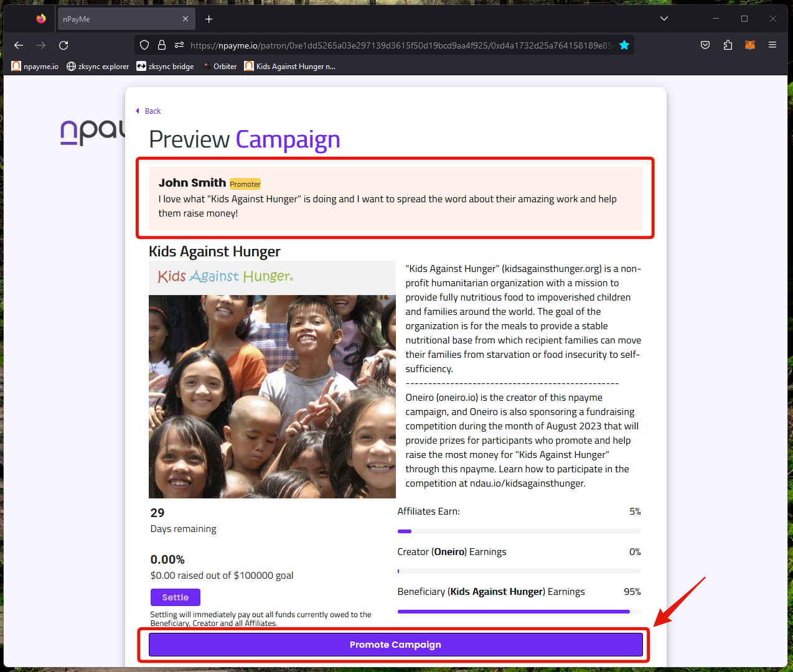Click the 29 Days remaining value
Image resolution: width=793 pixels, height=672 pixels.
click(157, 513)
